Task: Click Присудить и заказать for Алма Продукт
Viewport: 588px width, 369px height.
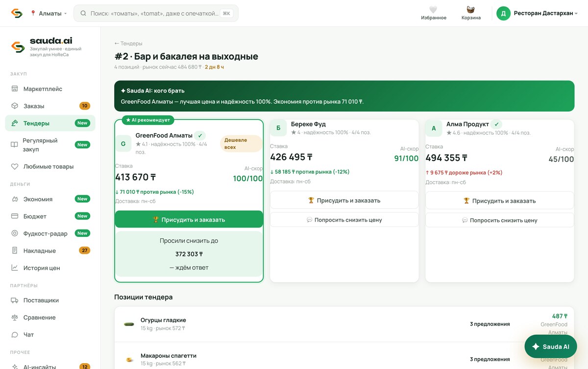Action: click(499, 201)
